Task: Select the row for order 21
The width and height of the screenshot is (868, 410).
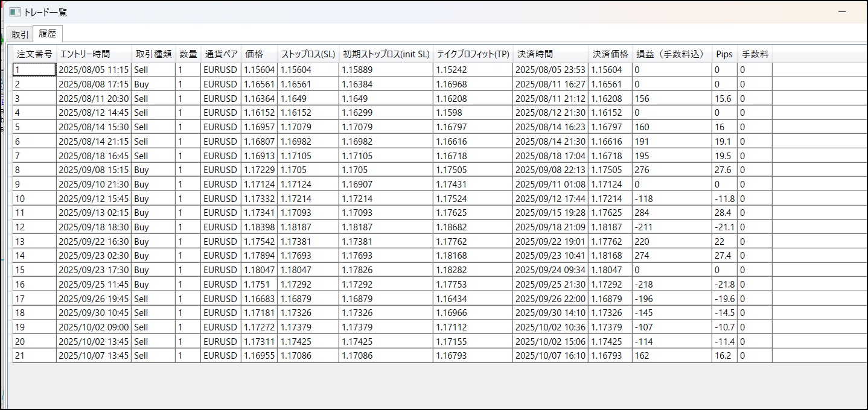Action: [34, 356]
